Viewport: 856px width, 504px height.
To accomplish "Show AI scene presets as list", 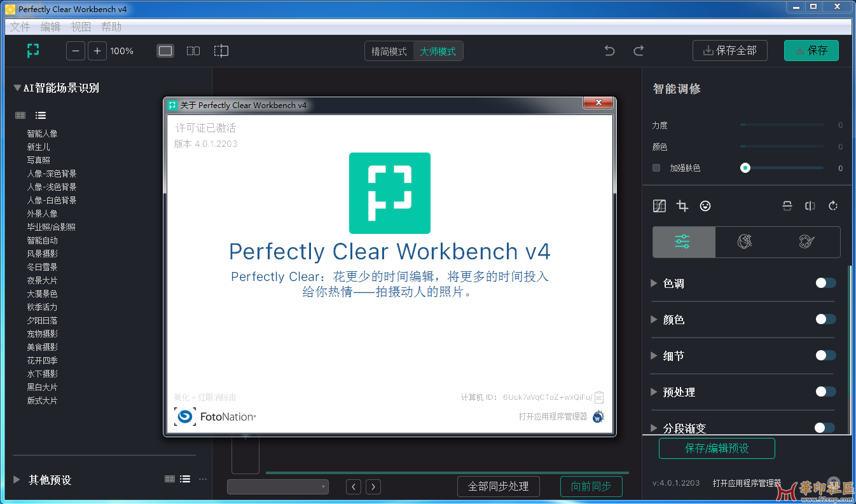I will (41, 115).
